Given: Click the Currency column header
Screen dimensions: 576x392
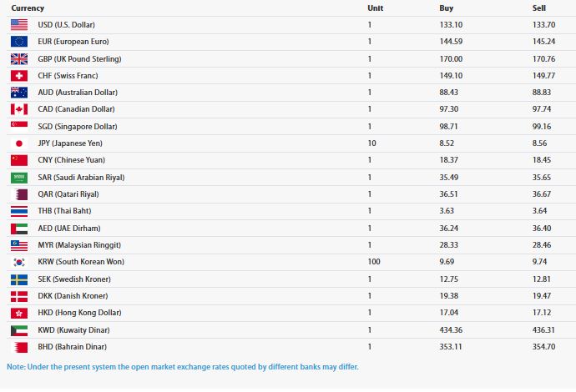Looking at the screenshot, I should [28, 8].
